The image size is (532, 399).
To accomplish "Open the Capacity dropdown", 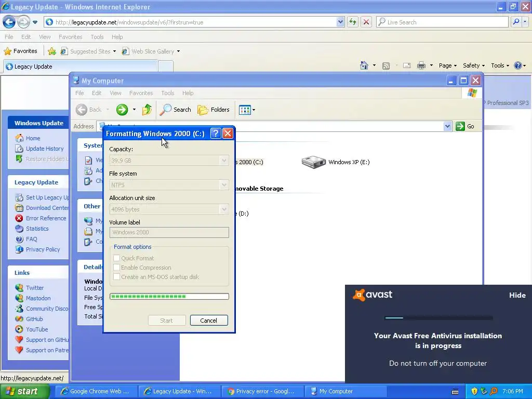I will coord(224,161).
